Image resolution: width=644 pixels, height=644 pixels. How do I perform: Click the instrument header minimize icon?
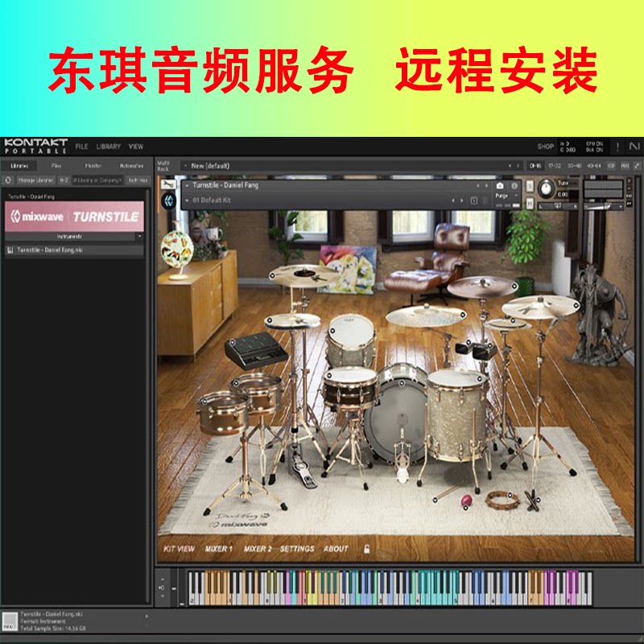tap(629, 188)
